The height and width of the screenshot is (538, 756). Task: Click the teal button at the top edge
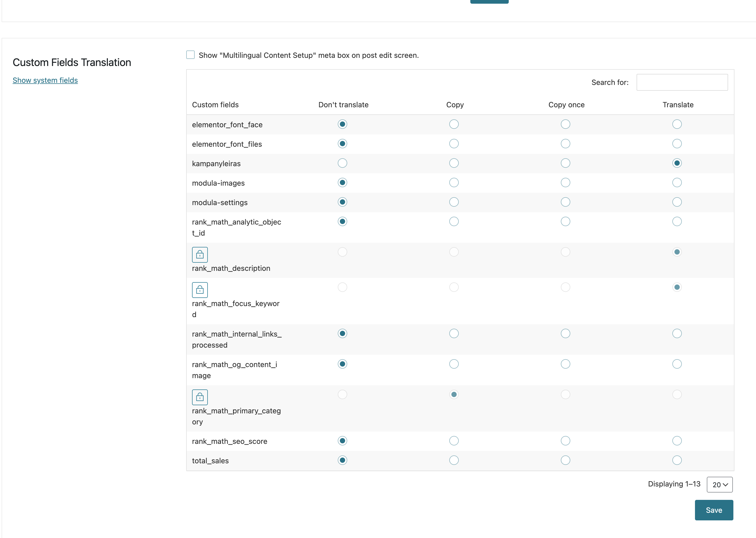click(489, 1)
